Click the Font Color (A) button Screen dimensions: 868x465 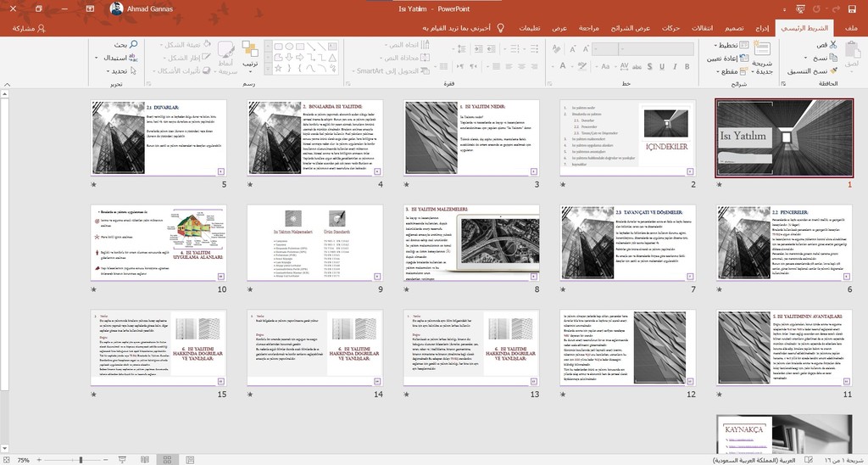pos(563,66)
